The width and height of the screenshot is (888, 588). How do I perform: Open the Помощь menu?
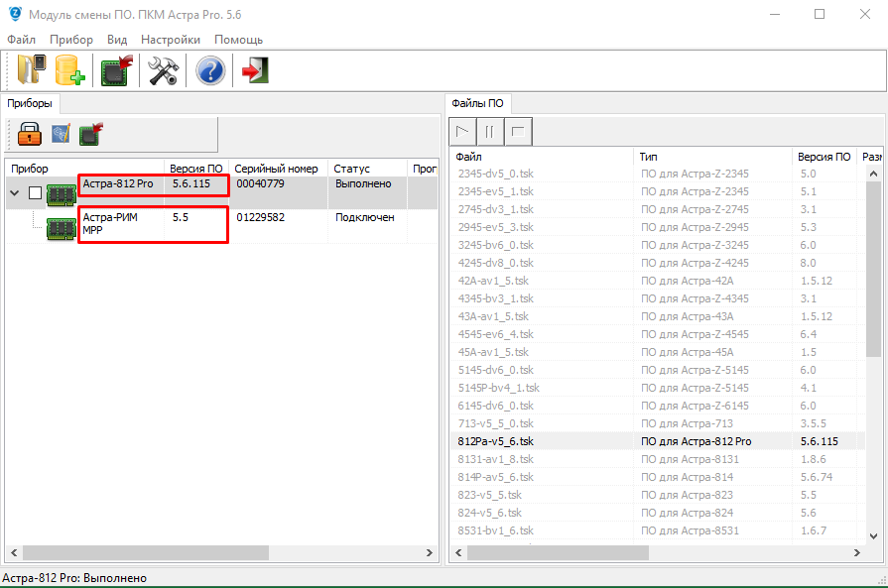coord(238,40)
